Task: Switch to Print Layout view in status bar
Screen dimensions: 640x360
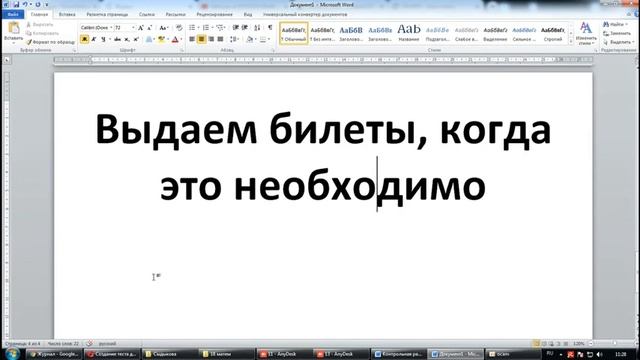Action: coord(536,344)
